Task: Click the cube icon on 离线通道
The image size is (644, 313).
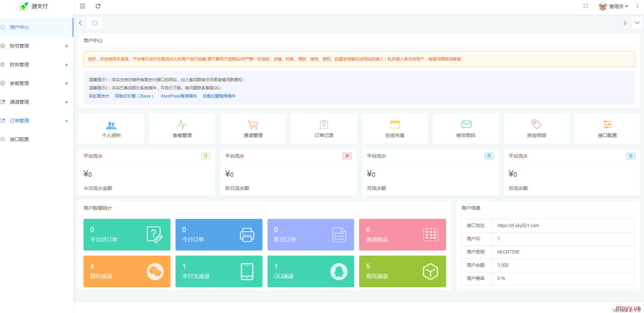Action: (x=430, y=272)
